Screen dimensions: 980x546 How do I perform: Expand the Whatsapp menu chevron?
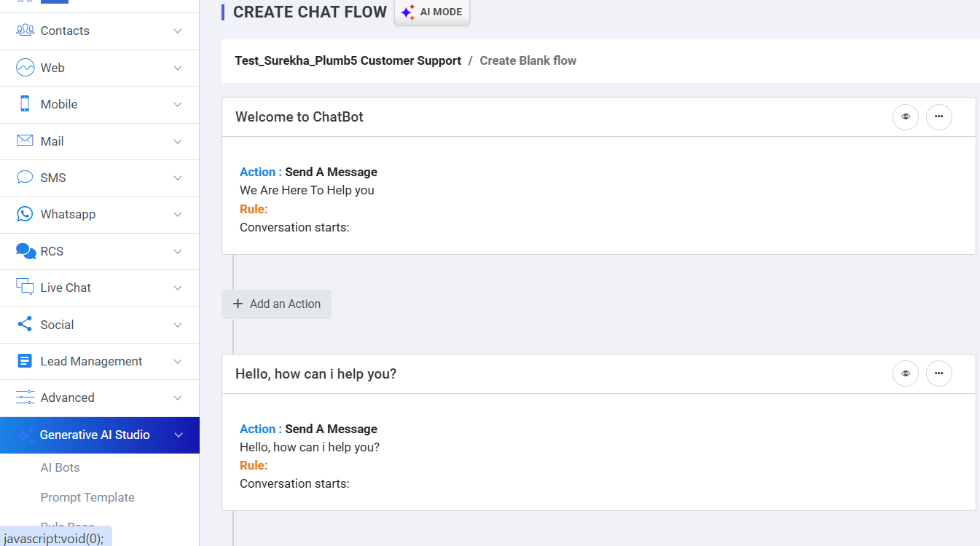click(x=178, y=214)
